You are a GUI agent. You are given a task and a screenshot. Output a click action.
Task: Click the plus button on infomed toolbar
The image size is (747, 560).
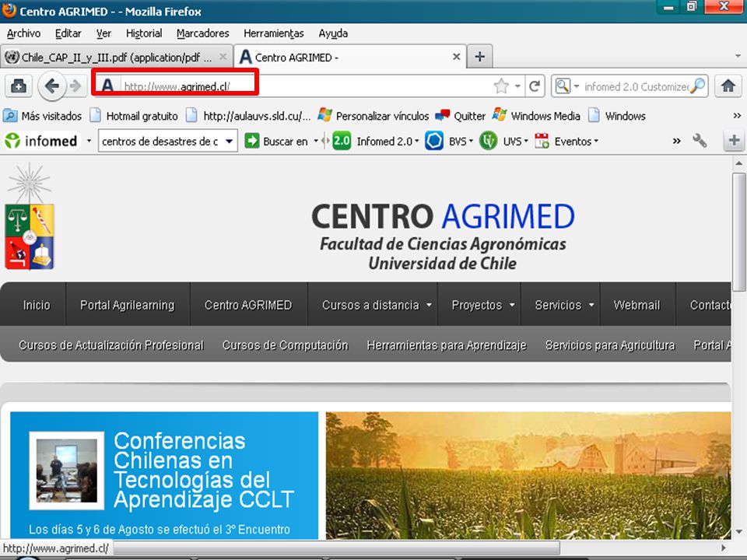[x=734, y=141]
